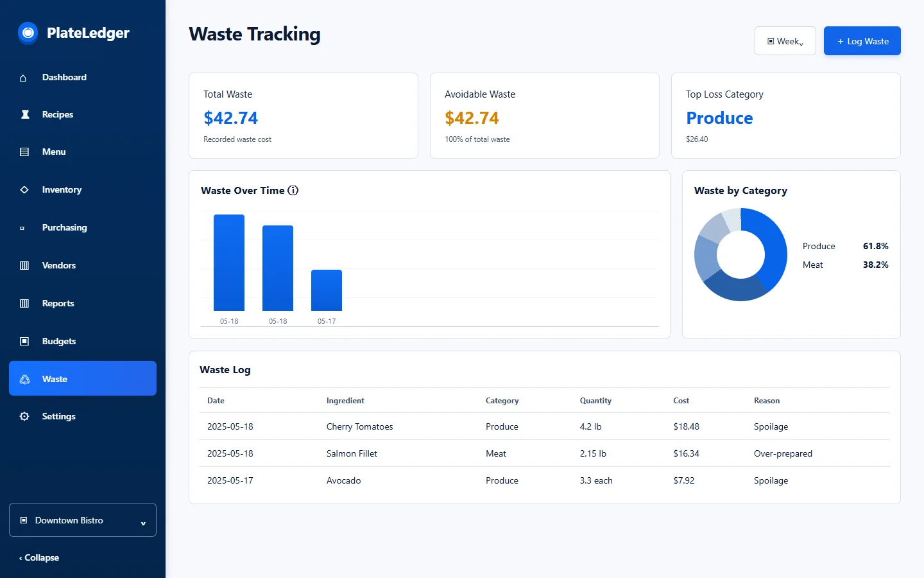This screenshot has width=924, height=578.
Task: Click the calendar icon in Week selector
Action: pos(771,41)
